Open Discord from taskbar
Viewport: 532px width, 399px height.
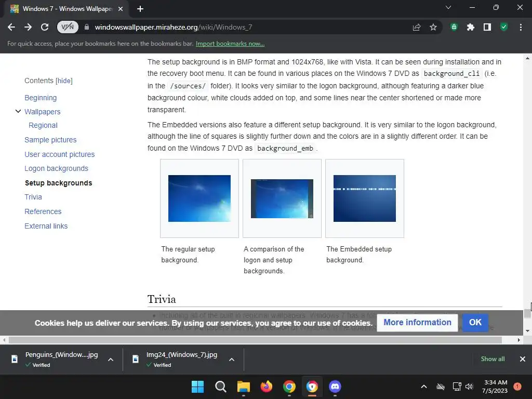click(x=335, y=387)
